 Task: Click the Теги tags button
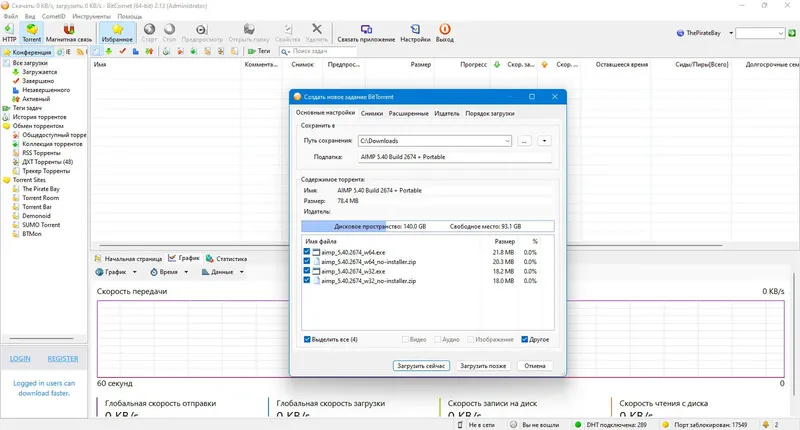pos(259,51)
